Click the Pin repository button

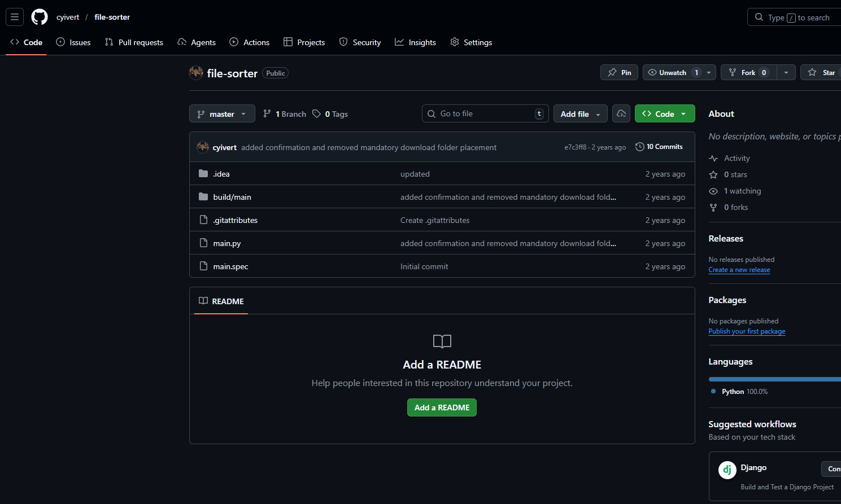pos(618,72)
